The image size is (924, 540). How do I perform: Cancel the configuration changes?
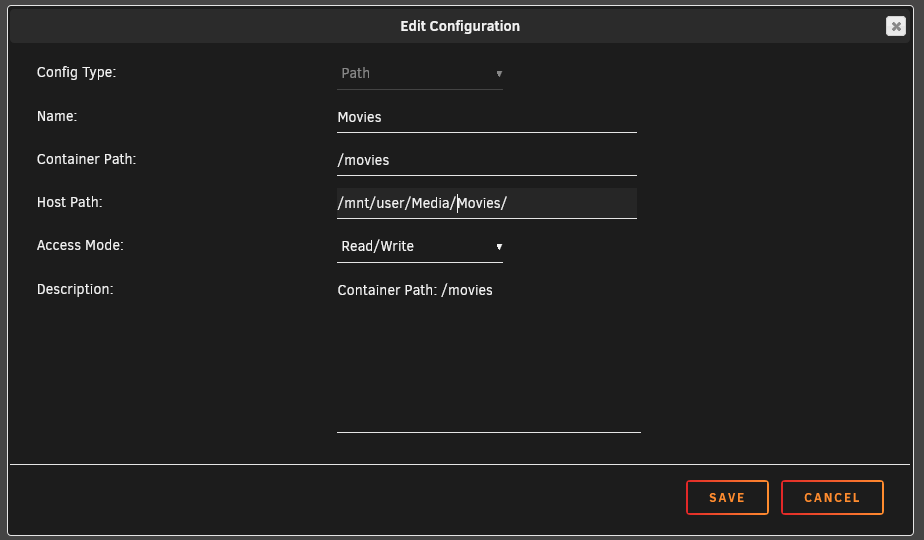(x=832, y=498)
